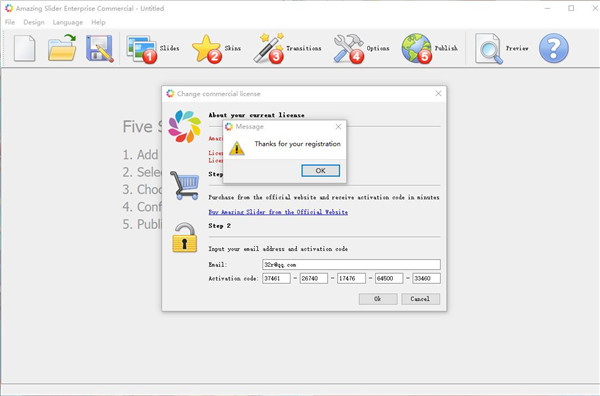Click the Transitions toolbar label
This screenshot has width=600, height=396.
click(304, 48)
